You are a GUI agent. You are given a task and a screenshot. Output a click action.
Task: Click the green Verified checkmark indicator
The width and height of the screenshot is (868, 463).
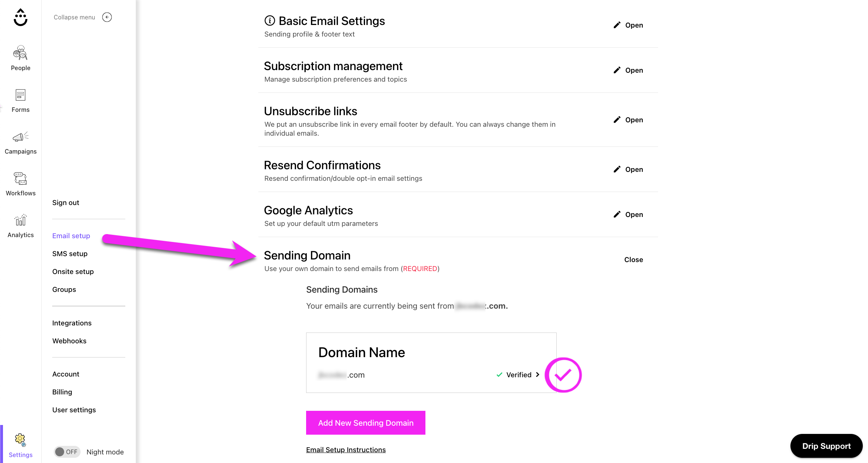tap(499, 375)
